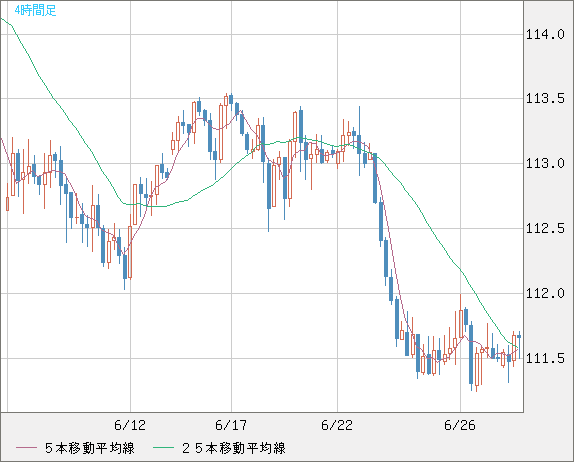Viewport: 574px width, 462px height.
Task: Click the green 25-period legend line sample
Action: click(163, 448)
